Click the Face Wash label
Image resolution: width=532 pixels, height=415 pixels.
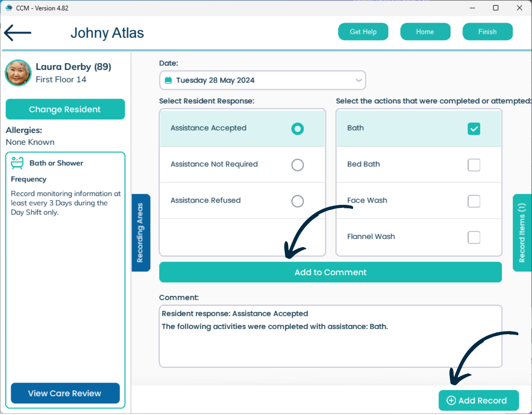click(367, 201)
